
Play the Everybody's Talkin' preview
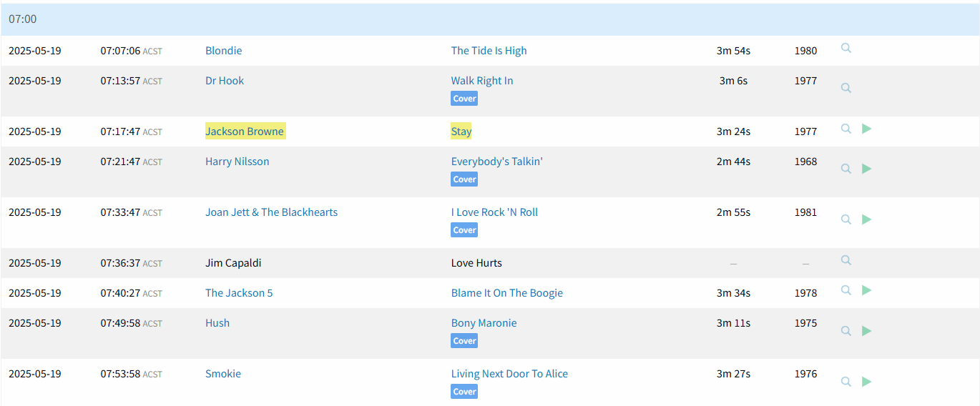[x=866, y=169]
